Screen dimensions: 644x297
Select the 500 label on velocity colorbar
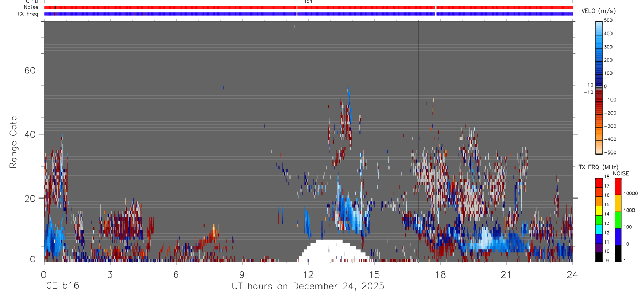coord(609,20)
